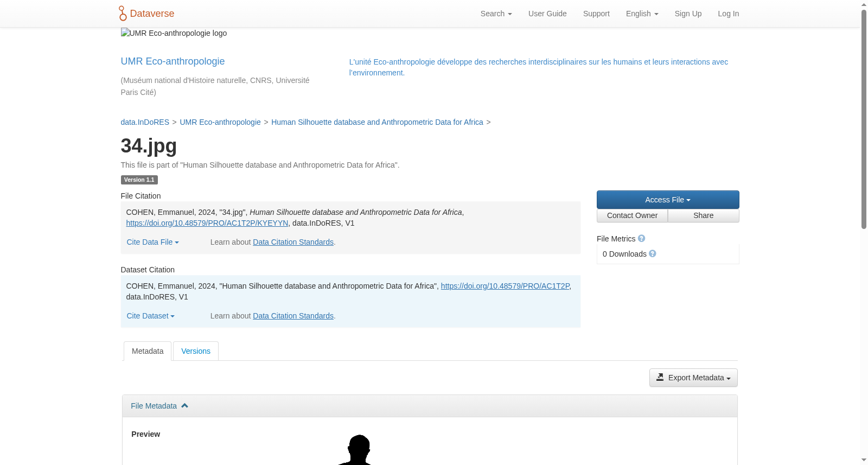Switch to the Versions tab

[x=196, y=351]
